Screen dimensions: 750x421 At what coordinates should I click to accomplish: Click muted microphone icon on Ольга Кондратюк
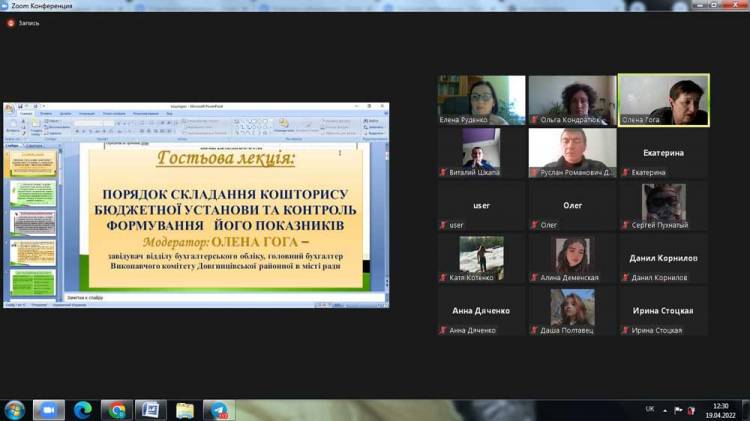[x=534, y=120]
